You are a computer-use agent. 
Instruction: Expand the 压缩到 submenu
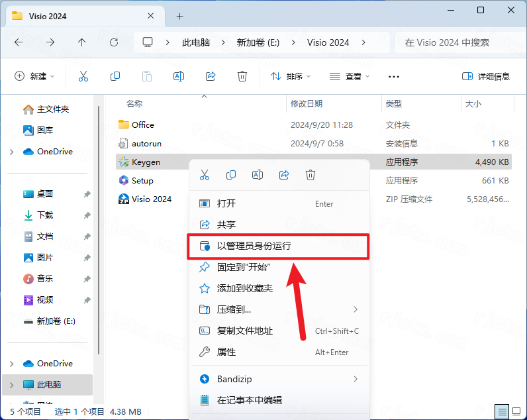tap(356, 309)
